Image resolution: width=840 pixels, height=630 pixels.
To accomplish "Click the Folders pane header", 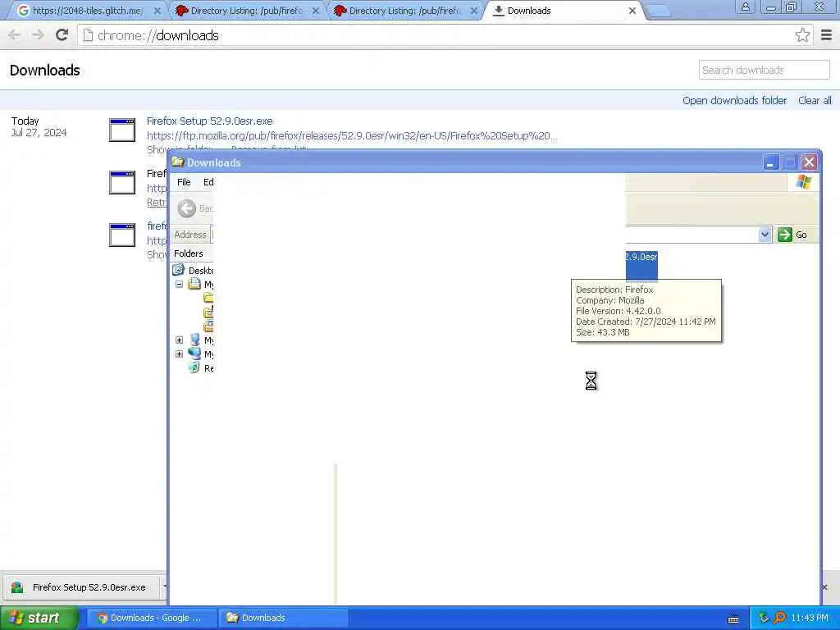I will pos(192,253).
